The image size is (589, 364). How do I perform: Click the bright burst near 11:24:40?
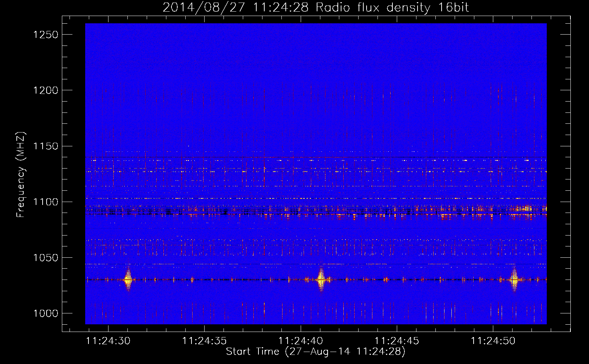pos(321,280)
